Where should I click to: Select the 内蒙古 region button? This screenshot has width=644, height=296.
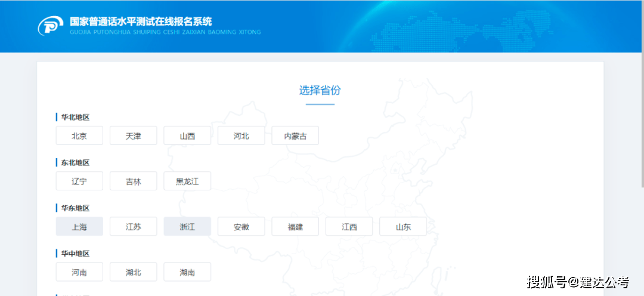[x=295, y=135]
